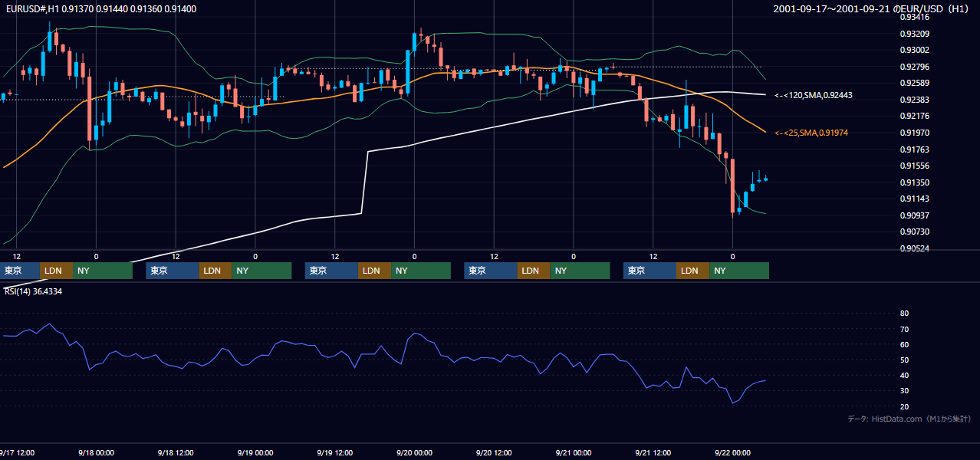This screenshot has width=980, height=460.
Task: Click RSI scale value 70
Action: (904, 329)
